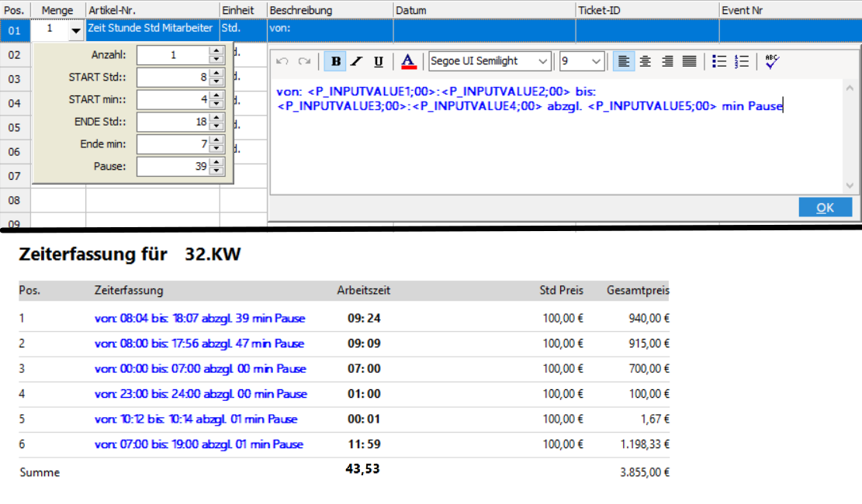Viewport: 862px width, 504px height.
Task: Click the Menge column header
Action: pyautogui.click(x=57, y=10)
